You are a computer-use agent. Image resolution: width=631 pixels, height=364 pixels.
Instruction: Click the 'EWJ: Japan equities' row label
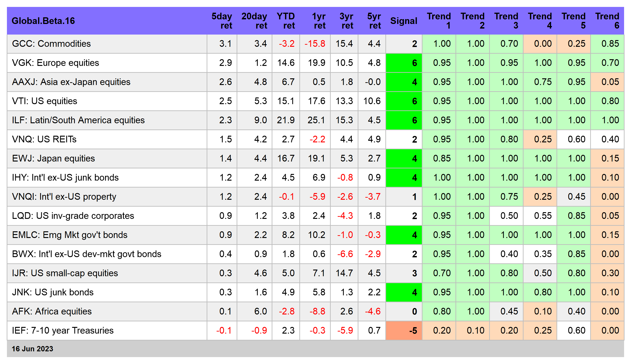click(x=53, y=159)
